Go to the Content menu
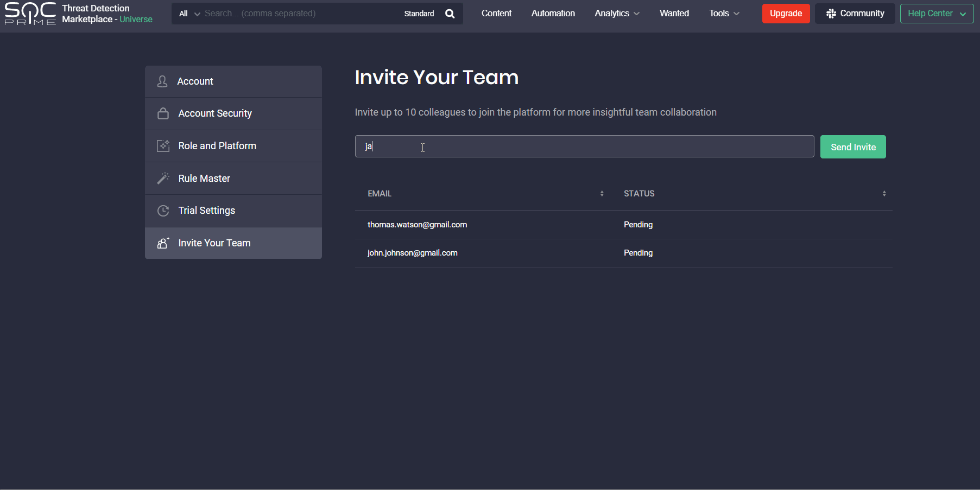Screen dimensions: 980x490 tap(496, 14)
